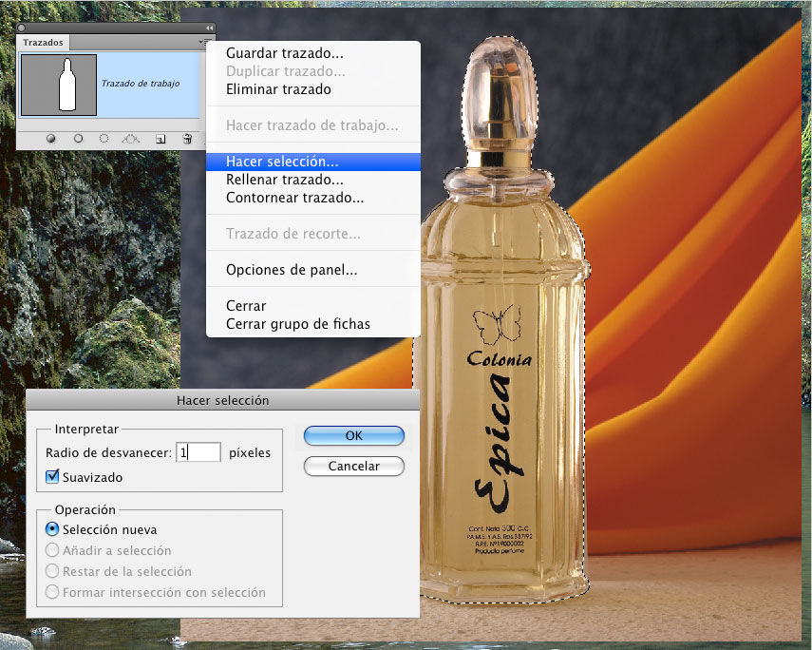Image resolution: width=812 pixels, height=650 pixels.
Task: Confirm the dialog with OK
Action: tap(354, 436)
